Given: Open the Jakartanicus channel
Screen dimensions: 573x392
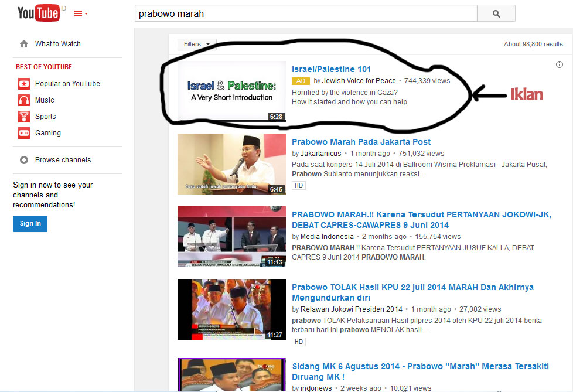Looking at the screenshot, I should 320,154.
